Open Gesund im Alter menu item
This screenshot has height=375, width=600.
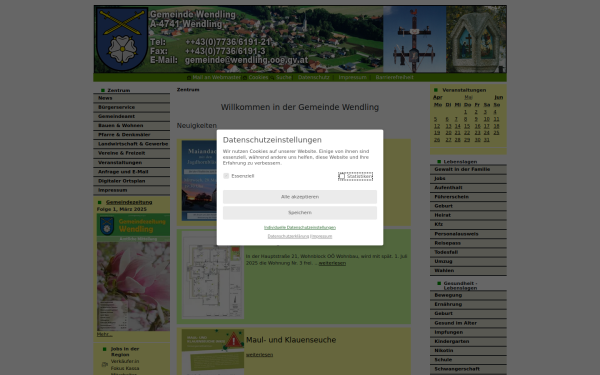pyautogui.click(x=468, y=323)
